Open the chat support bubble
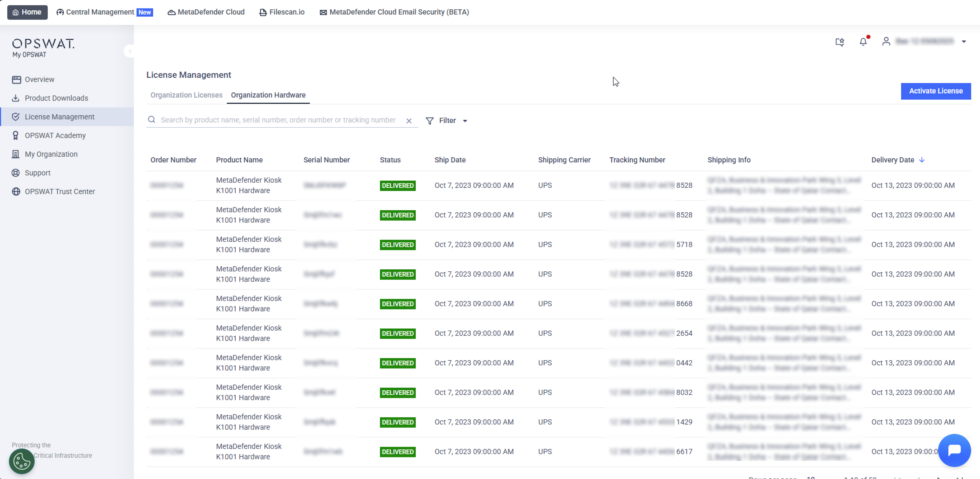This screenshot has width=980, height=479. coord(954,450)
